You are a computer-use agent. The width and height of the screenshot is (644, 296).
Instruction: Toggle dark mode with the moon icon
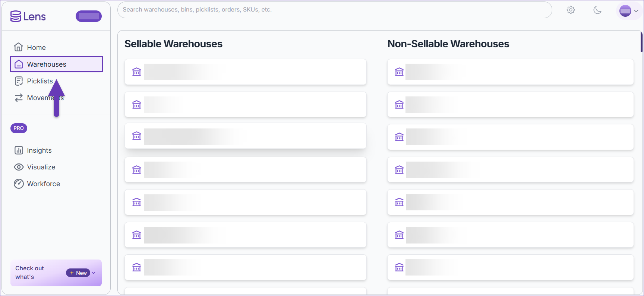[597, 10]
